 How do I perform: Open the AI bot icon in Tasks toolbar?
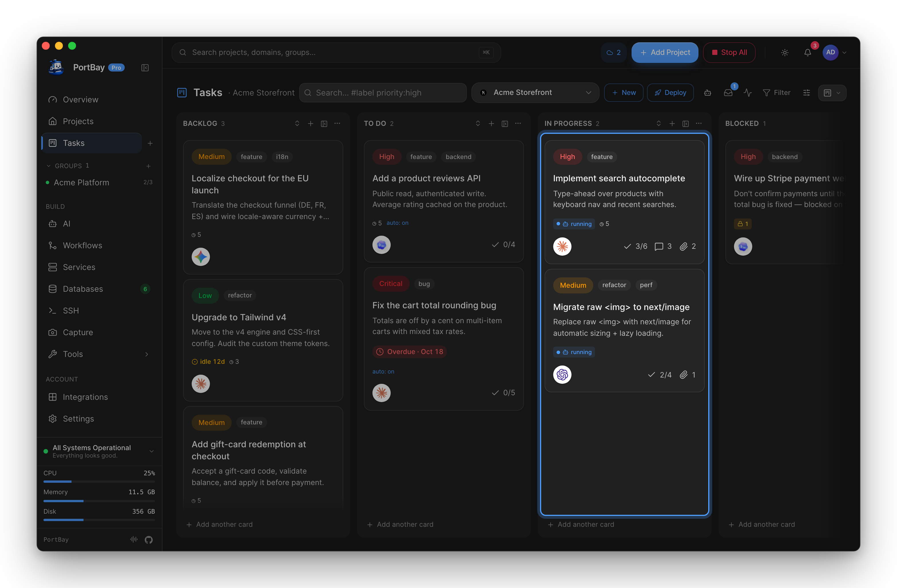point(707,93)
